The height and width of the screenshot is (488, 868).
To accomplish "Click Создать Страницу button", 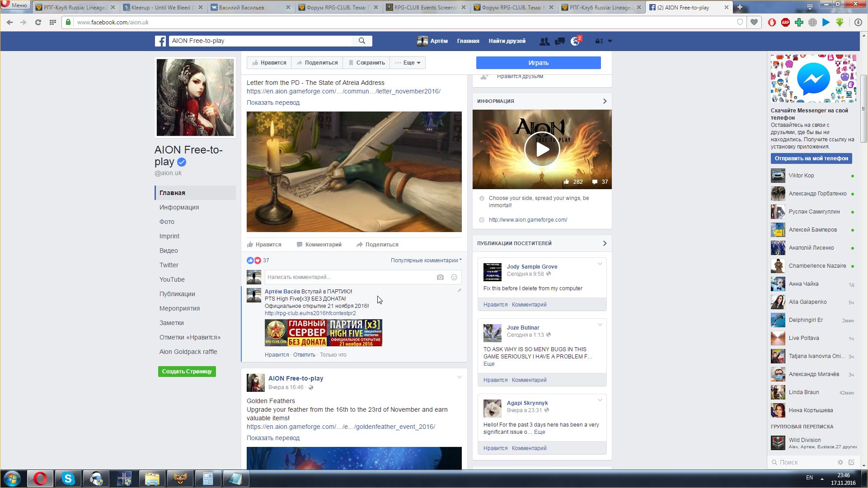I will tap(187, 372).
